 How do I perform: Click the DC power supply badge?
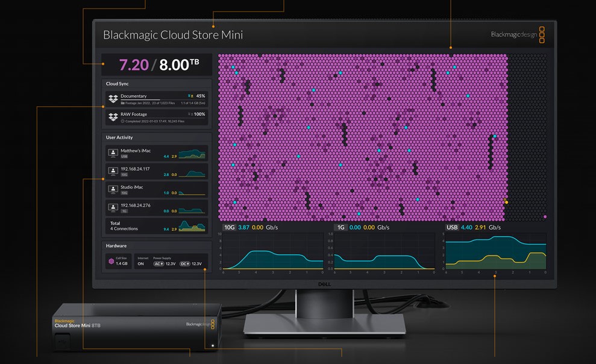point(185,264)
